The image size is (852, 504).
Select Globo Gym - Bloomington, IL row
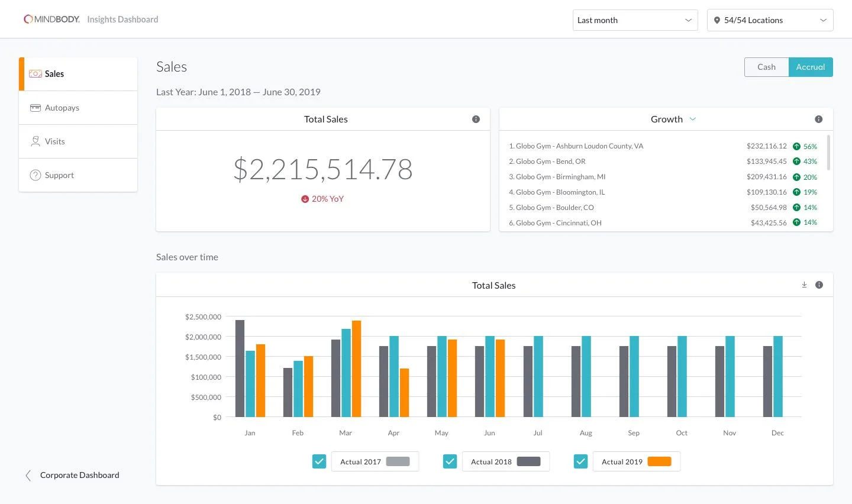663,192
